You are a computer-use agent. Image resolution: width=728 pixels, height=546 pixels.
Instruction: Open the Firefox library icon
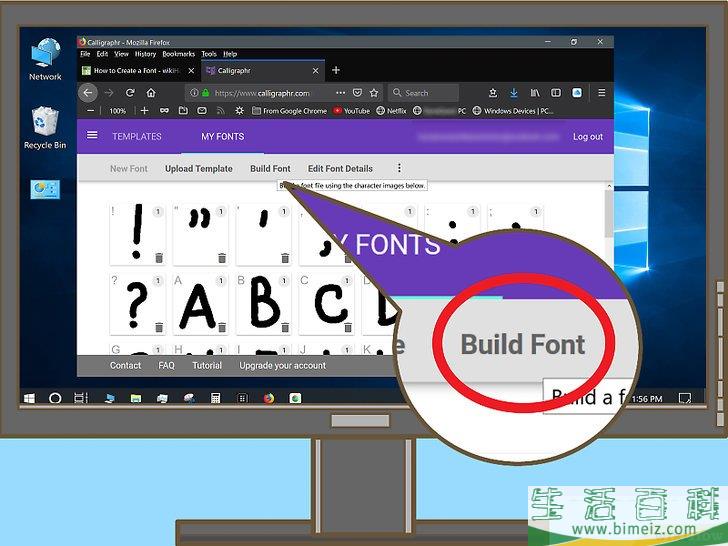pyautogui.click(x=535, y=93)
